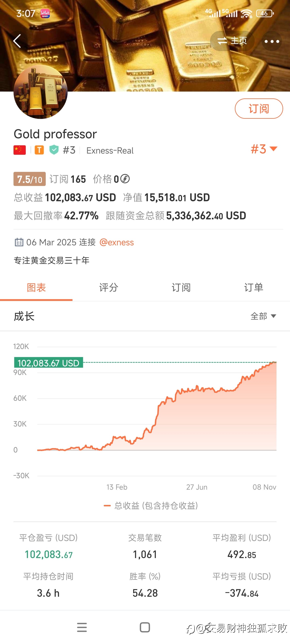Tap the 订阅 subscribe button
This screenshot has height=644, width=290.
pyautogui.click(x=258, y=108)
